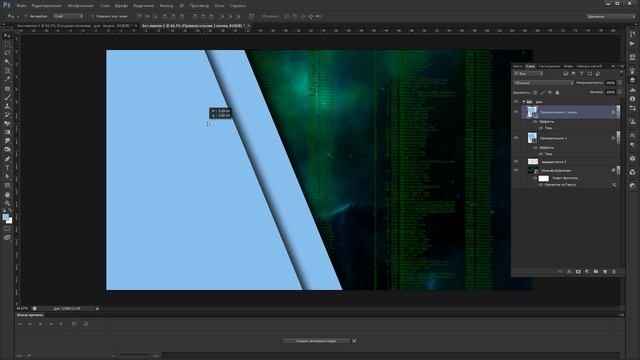
Task: Open Изображение menu
Action: (80, 6)
